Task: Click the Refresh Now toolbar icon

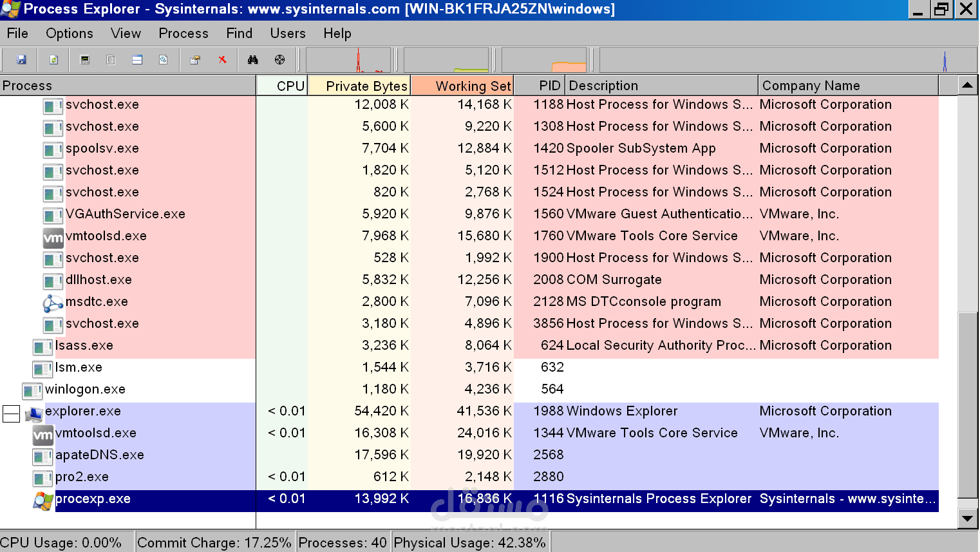Action: coord(53,59)
